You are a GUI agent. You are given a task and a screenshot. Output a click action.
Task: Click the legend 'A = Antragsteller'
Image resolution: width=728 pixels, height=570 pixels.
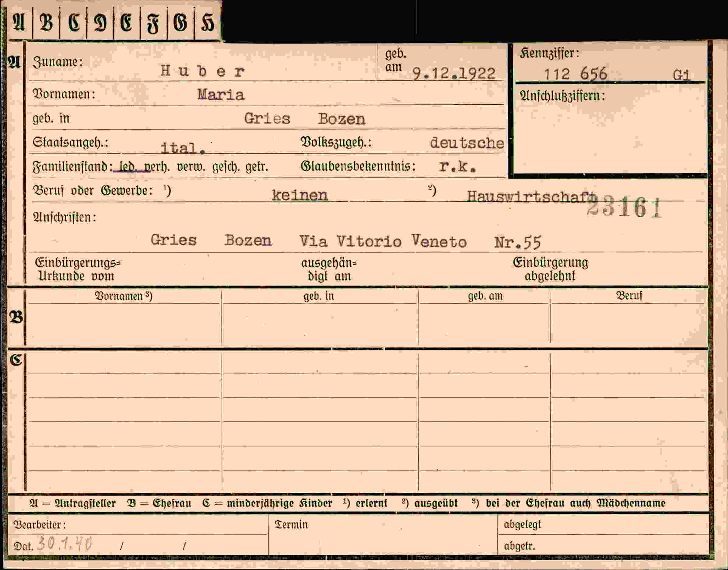tap(72, 503)
